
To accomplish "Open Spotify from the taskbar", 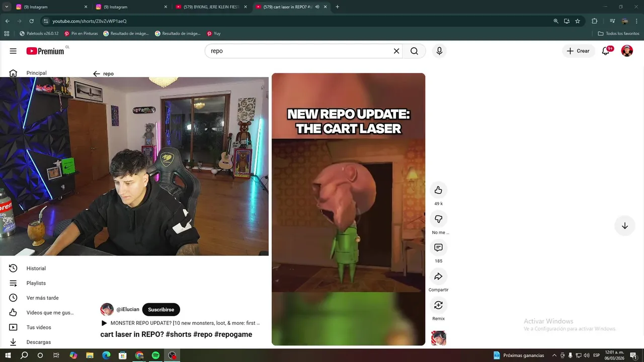I will tap(155, 355).
